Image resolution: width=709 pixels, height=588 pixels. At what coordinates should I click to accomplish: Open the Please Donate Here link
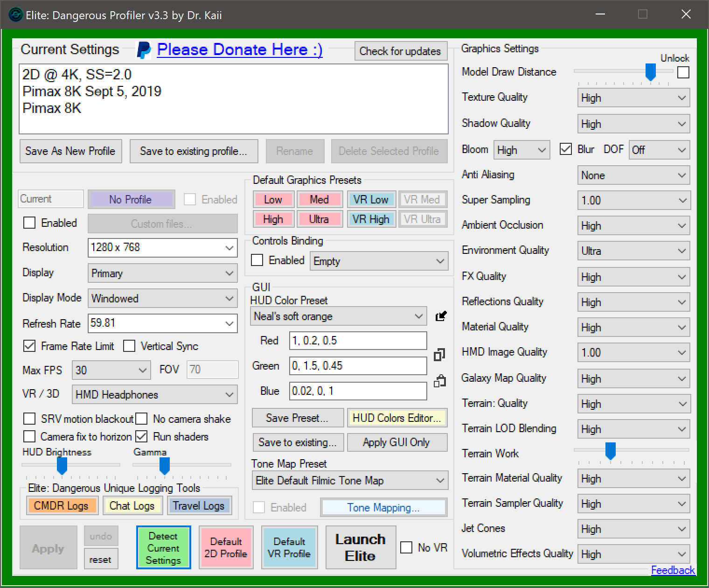[x=240, y=49]
